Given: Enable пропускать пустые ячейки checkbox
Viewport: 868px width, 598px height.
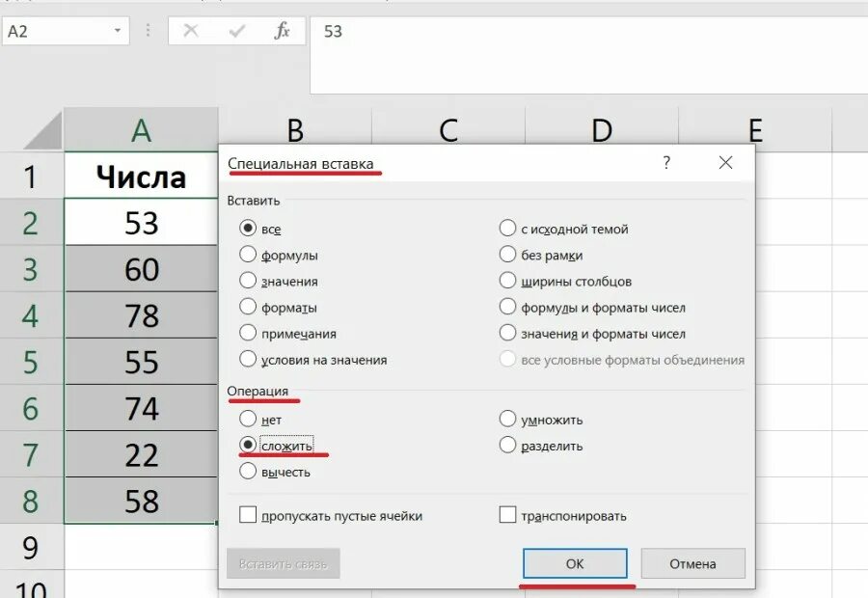Looking at the screenshot, I should tap(331, 515).
